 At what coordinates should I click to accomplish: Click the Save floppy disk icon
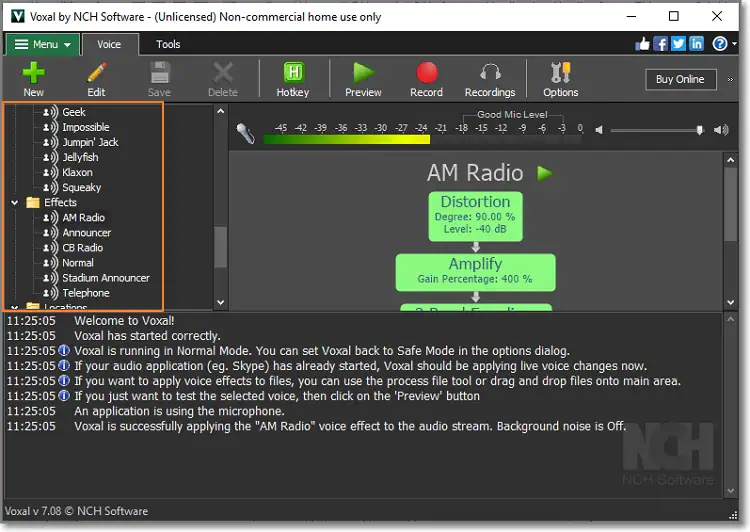pos(159,73)
